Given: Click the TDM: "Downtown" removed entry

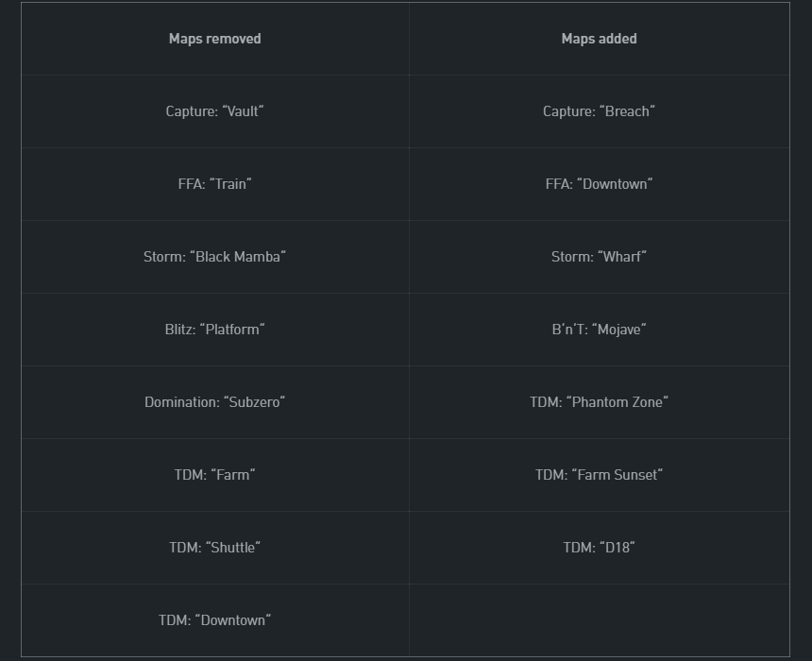Looking at the screenshot, I should (x=214, y=620).
